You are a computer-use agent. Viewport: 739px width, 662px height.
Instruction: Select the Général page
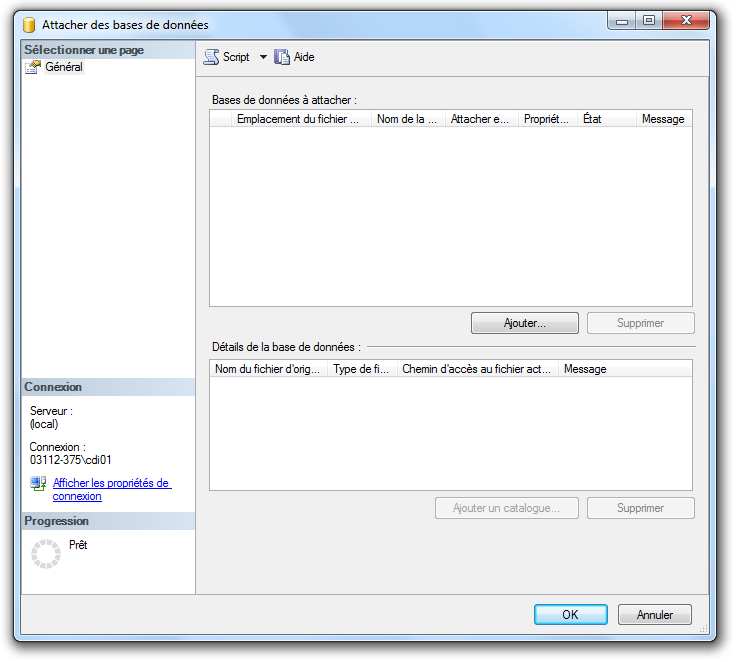click(x=64, y=67)
